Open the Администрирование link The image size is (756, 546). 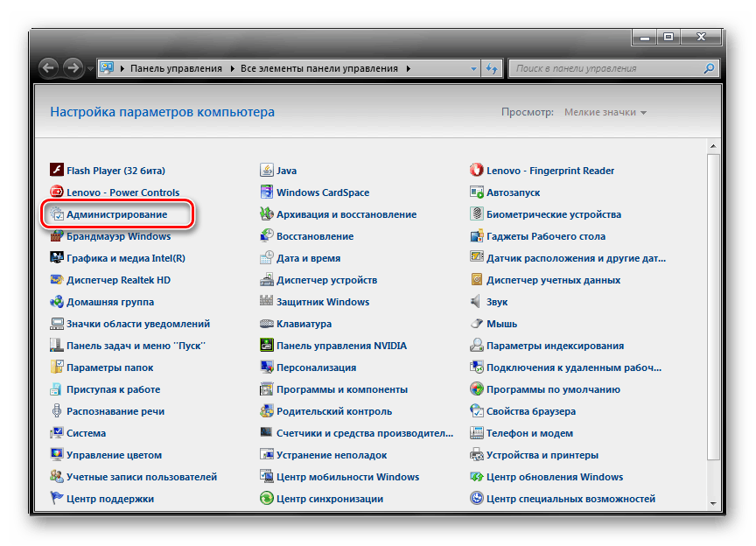click(116, 214)
